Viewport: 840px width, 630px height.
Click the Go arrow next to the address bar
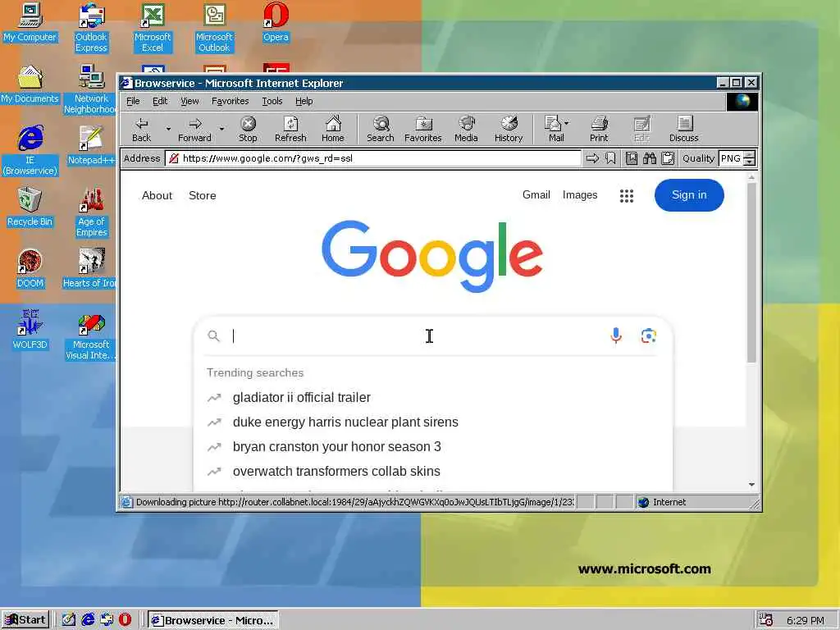(592, 158)
